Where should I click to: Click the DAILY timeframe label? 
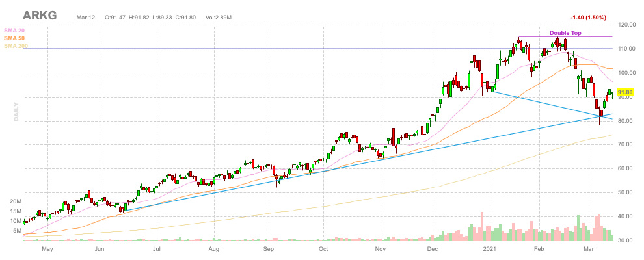16,112
